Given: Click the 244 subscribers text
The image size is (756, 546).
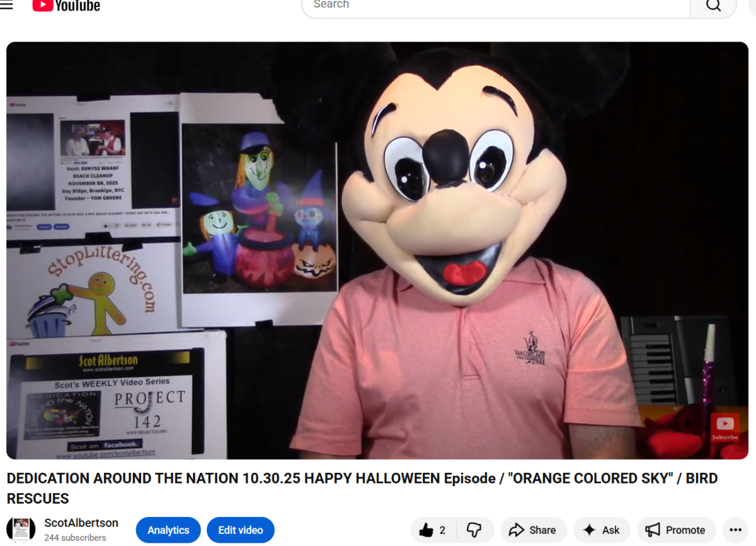Looking at the screenshot, I should click(75, 538).
